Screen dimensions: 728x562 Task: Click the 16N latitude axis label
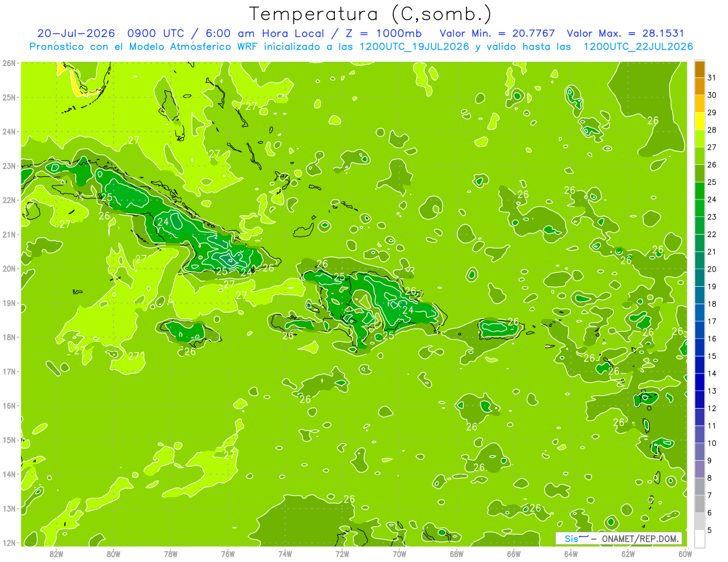[x=10, y=406]
